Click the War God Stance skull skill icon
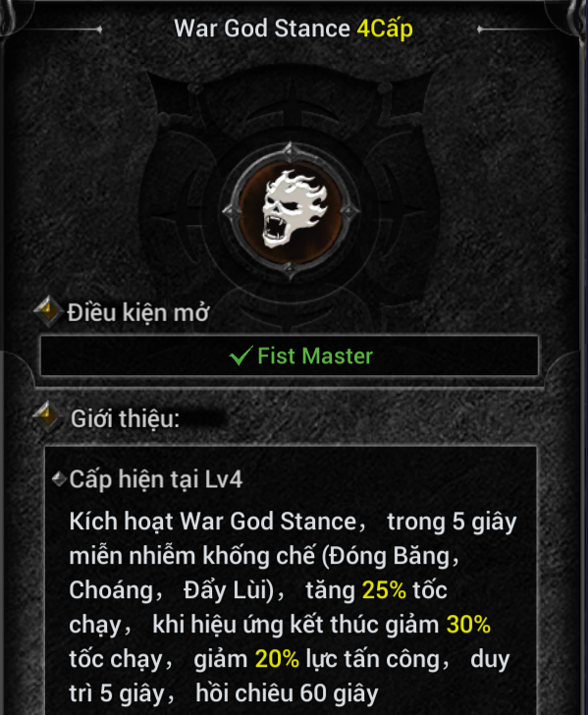The height and width of the screenshot is (715, 588). pyautogui.click(x=291, y=210)
